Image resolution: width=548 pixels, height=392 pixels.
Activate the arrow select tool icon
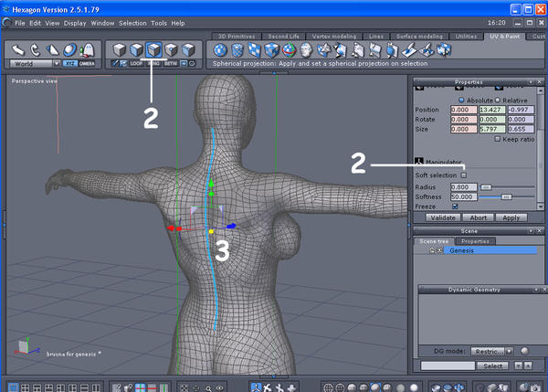tap(16, 49)
